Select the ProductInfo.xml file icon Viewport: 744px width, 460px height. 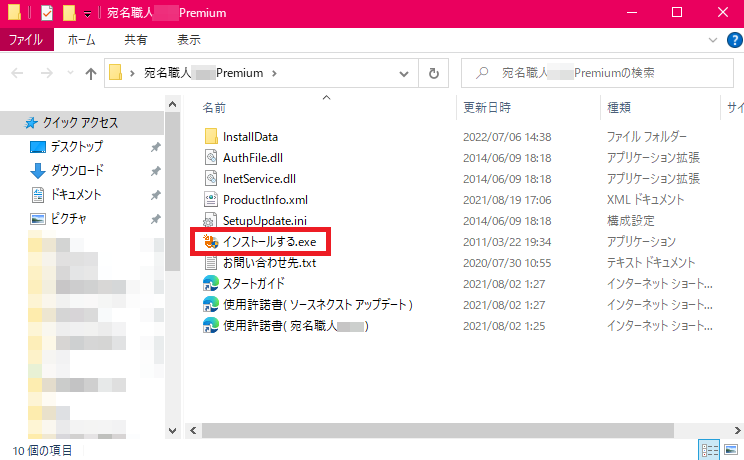[211, 199]
